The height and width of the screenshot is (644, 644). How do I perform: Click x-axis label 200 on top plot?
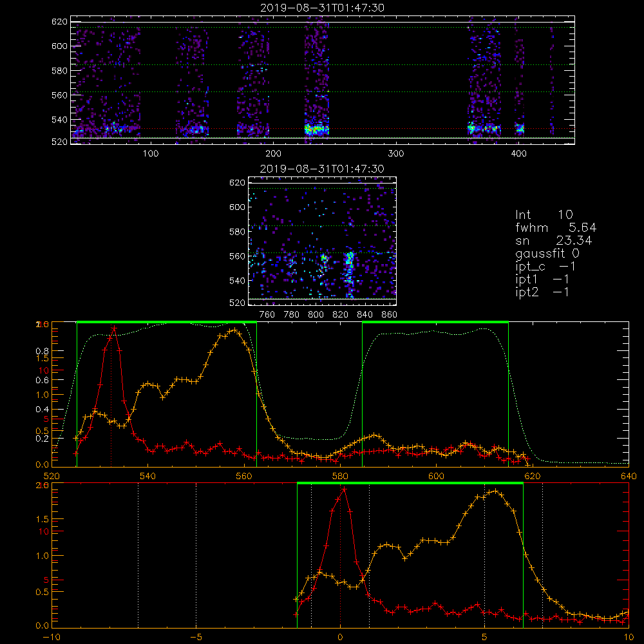(x=273, y=154)
